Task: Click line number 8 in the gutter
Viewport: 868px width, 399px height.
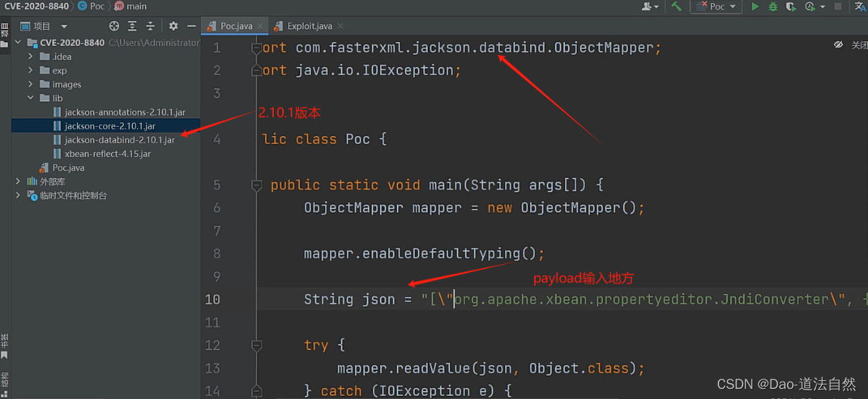Action: [x=217, y=254]
